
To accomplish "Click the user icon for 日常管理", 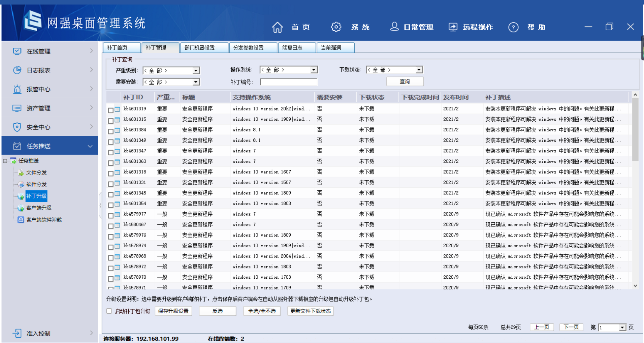I will coord(394,27).
